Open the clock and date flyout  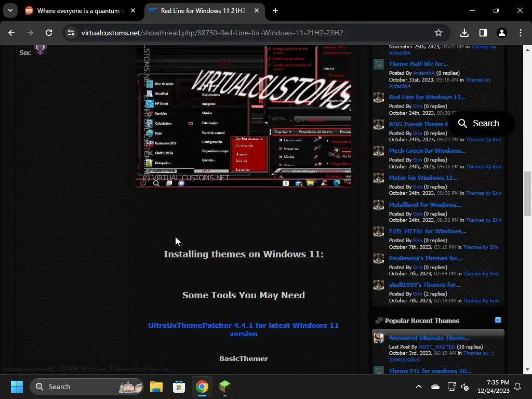point(494,387)
